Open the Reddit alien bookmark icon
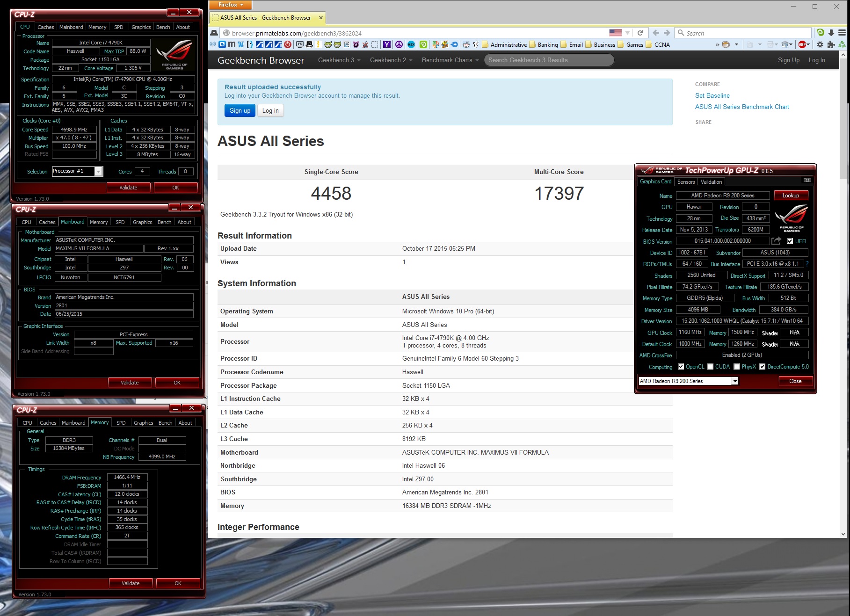 [466, 44]
